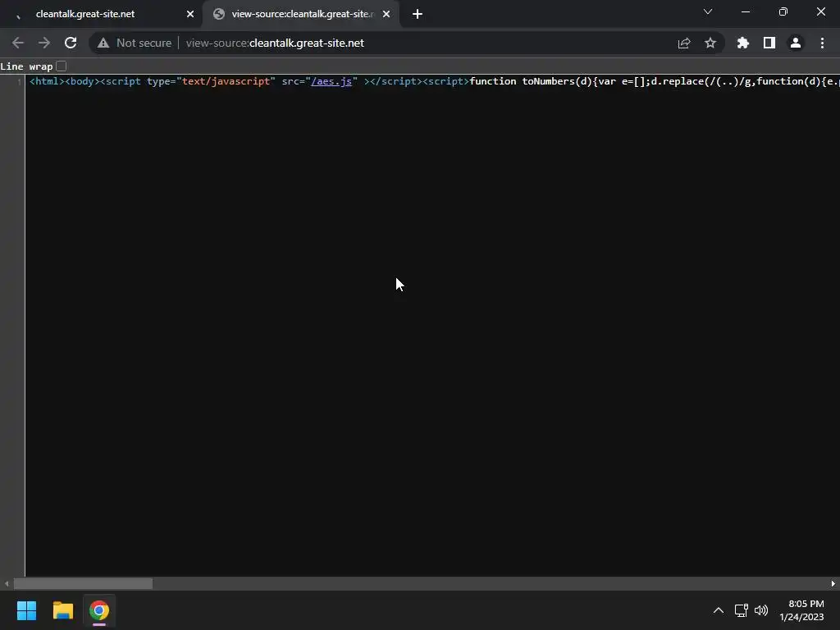Screen dimensions: 840x630
Task: Show hidden system tray icons
Action: (x=719, y=610)
